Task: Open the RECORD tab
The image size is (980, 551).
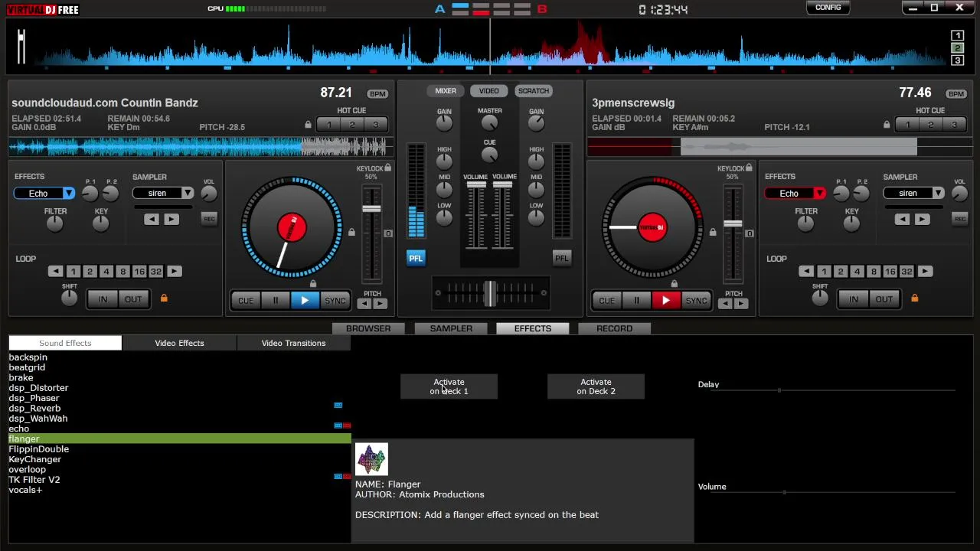Action: click(x=614, y=328)
